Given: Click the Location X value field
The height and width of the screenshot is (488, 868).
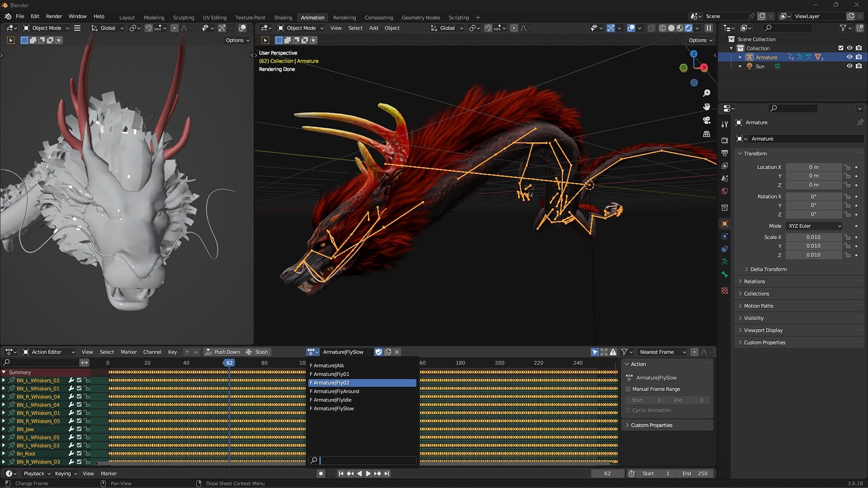Looking at the screenshot, I should tap(814, 167).
